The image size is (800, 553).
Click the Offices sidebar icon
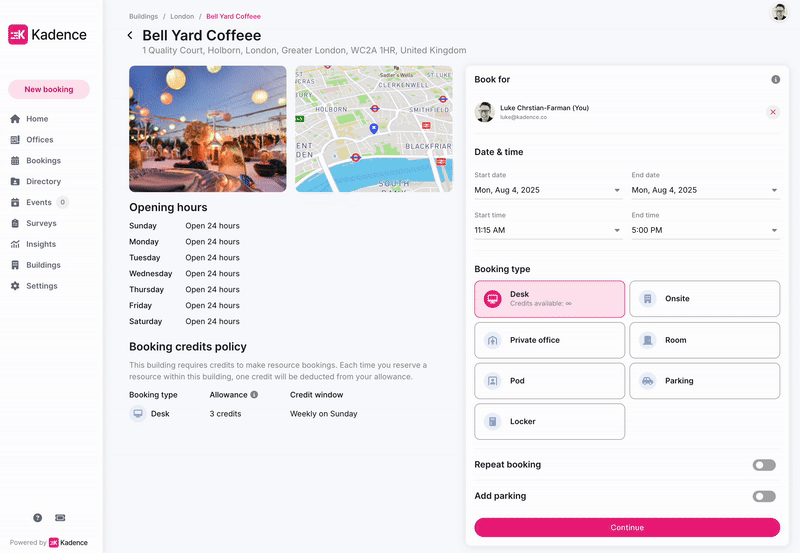coord(15,140)
